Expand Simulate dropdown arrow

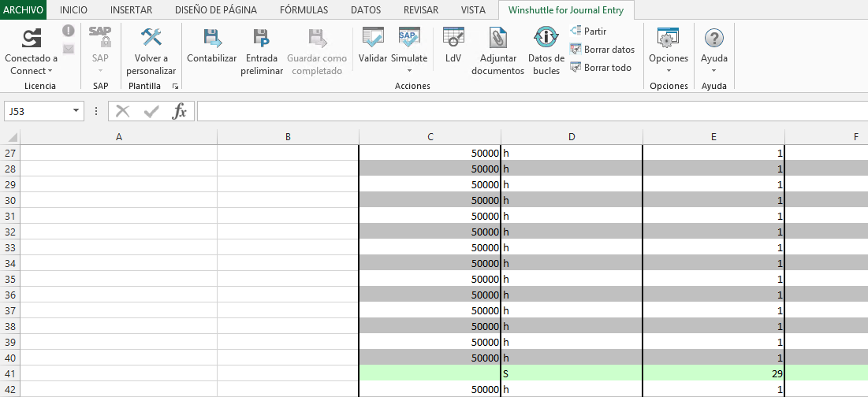[x=409, y=71]
